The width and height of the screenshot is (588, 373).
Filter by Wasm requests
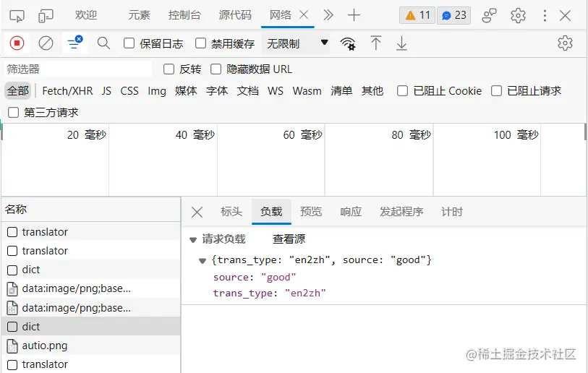click(x=307, y=91)
